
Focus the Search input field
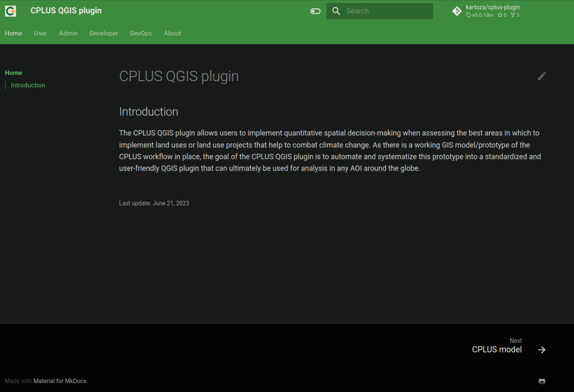[x=379, y=11]
